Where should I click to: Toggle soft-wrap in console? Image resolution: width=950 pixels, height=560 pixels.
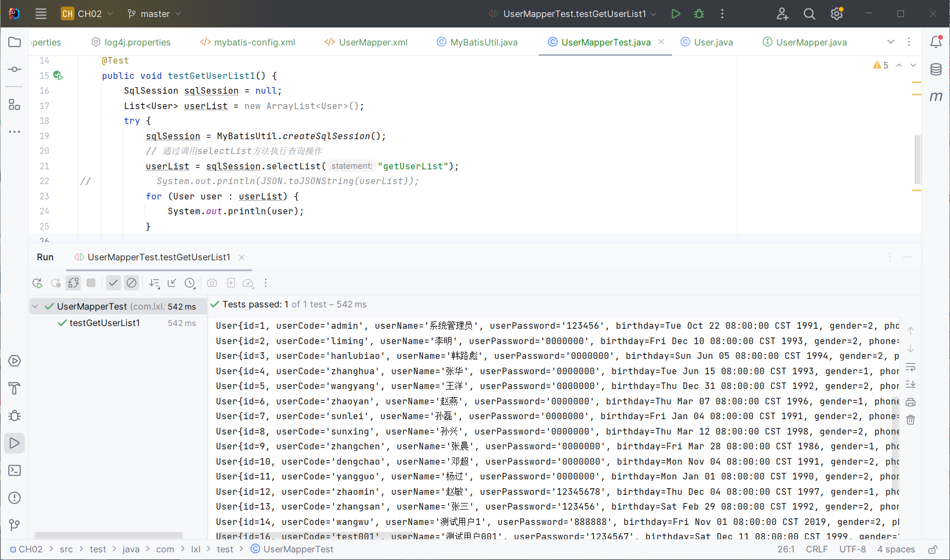[x=911, y=367]
